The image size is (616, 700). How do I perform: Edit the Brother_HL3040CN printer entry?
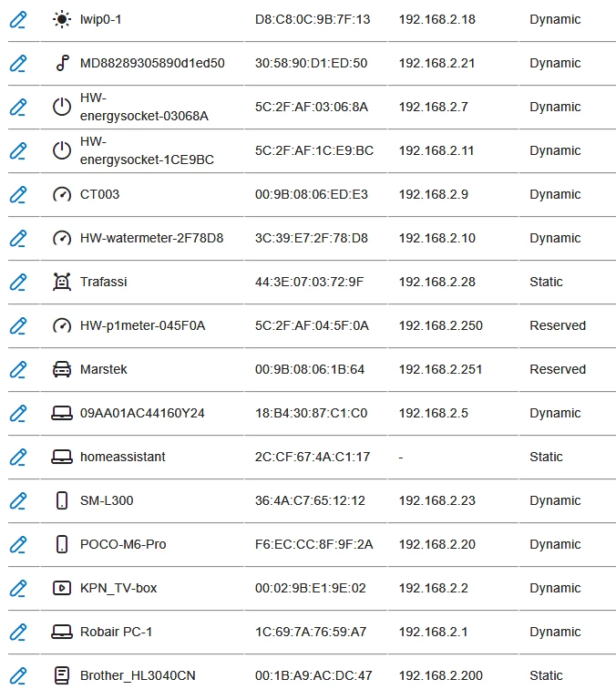point(17,675)
